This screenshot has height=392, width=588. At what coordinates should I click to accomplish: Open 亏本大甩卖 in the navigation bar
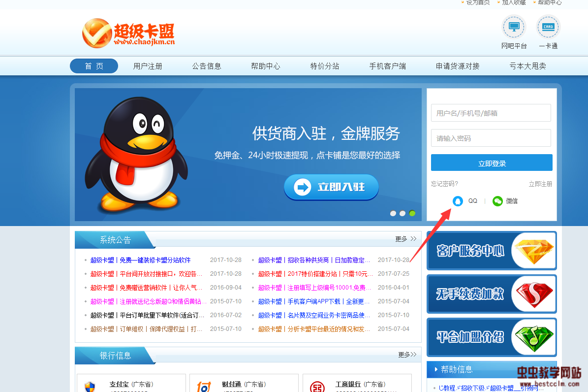(527, 66)
